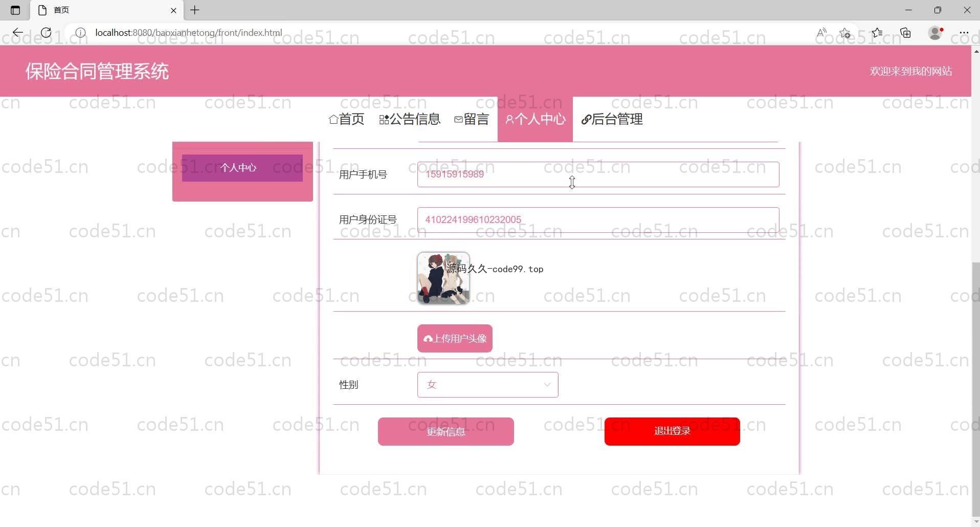This screenshot has width=980, height=527.
Task: Click the 用户手机号 label
Action: point(363,174)
